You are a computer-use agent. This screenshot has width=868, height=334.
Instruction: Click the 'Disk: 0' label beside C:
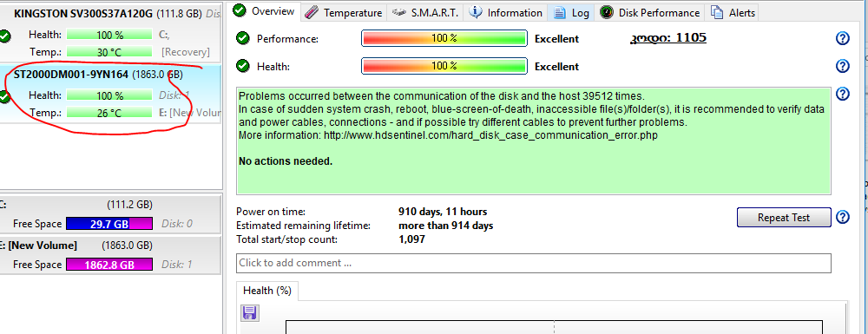point(177,224)
